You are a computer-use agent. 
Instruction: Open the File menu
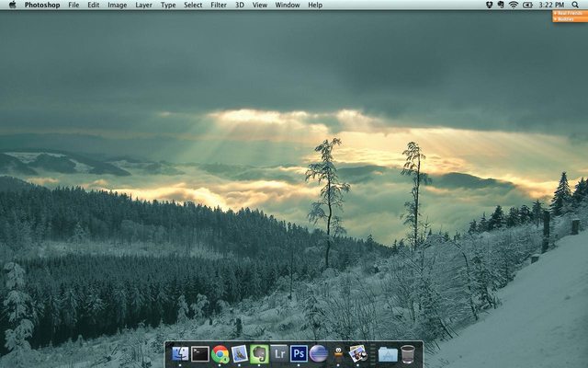(73, 5)
